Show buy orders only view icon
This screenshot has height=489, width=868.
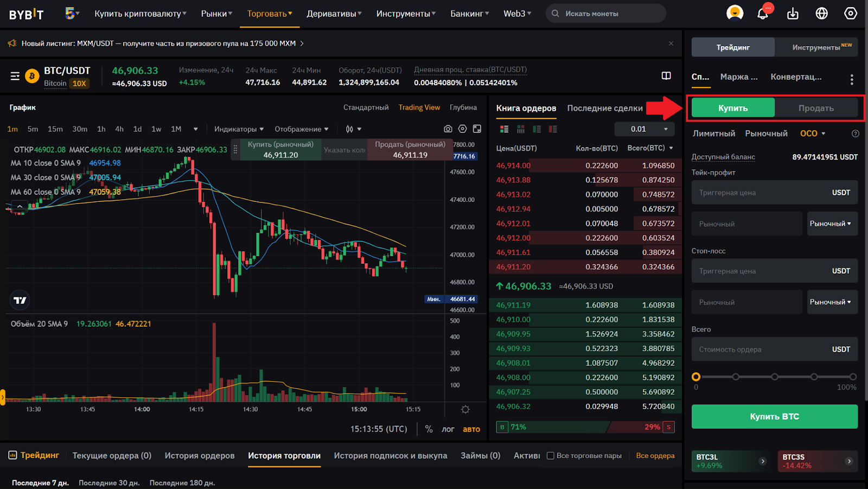(537, 129)
